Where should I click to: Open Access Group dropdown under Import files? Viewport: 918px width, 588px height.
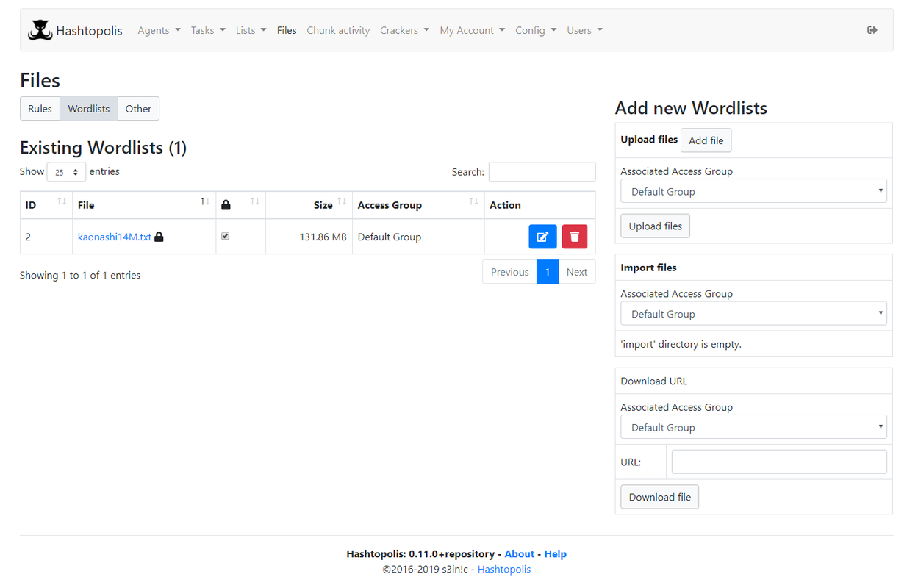coord(753,314)
